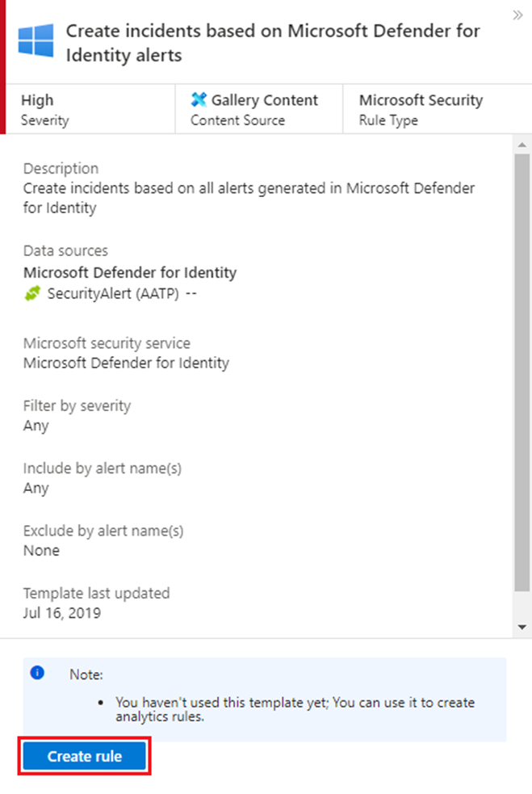Click the Windows logo icon in header
This screenshot has height=794, width=532.
[36, 40]
